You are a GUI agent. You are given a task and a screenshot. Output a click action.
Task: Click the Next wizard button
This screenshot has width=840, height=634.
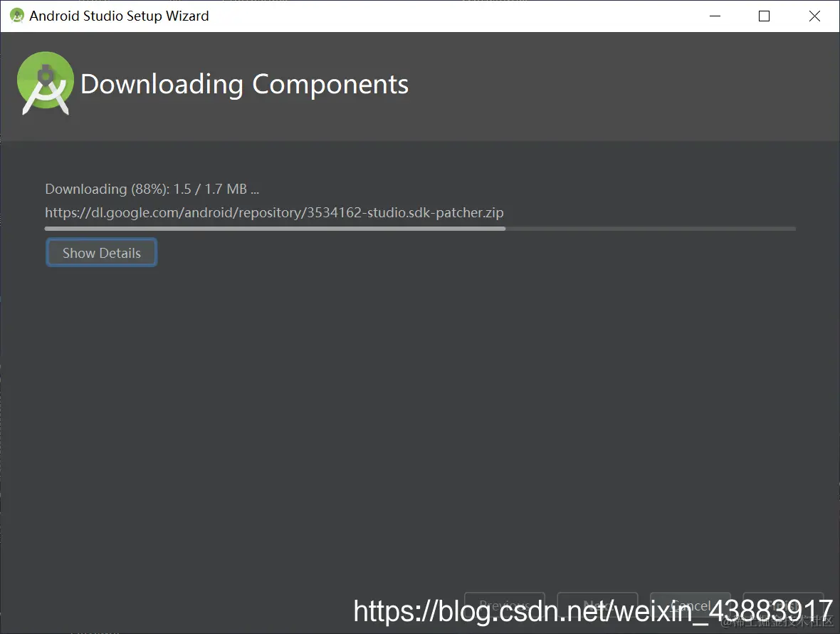[x=597, y=606]
